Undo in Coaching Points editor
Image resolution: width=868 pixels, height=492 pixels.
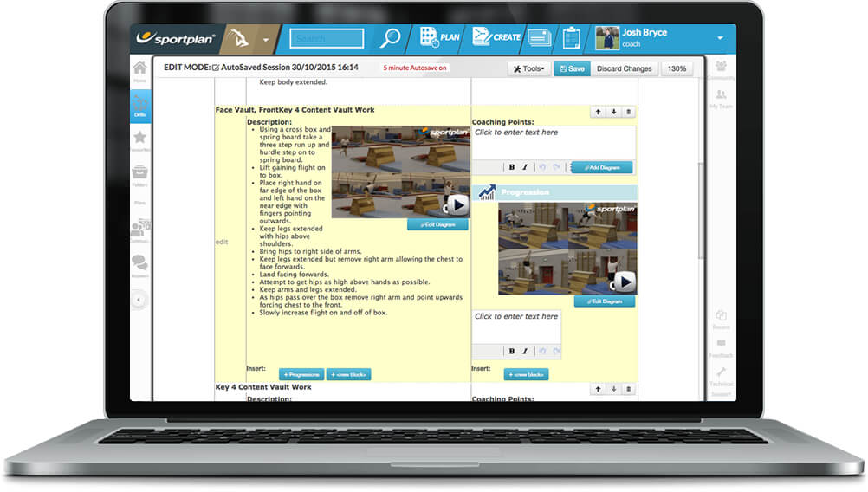pyautogui.click(x=542, y=167)
